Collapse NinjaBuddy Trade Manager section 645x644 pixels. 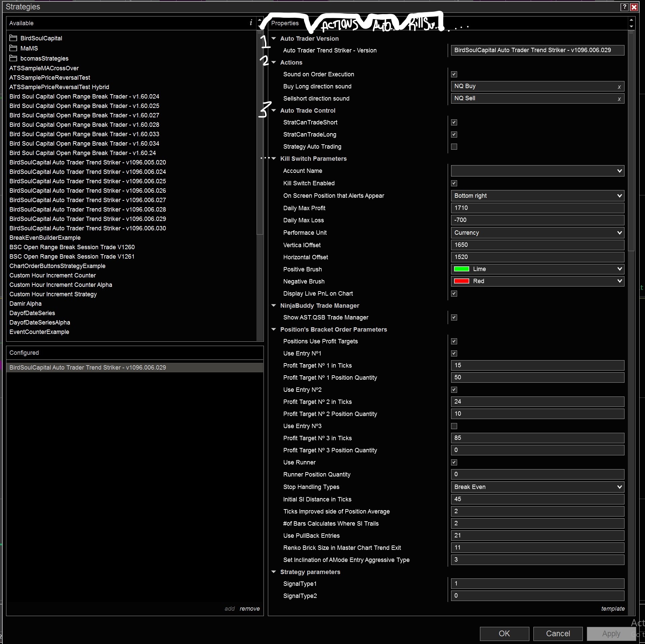point(274,305)
